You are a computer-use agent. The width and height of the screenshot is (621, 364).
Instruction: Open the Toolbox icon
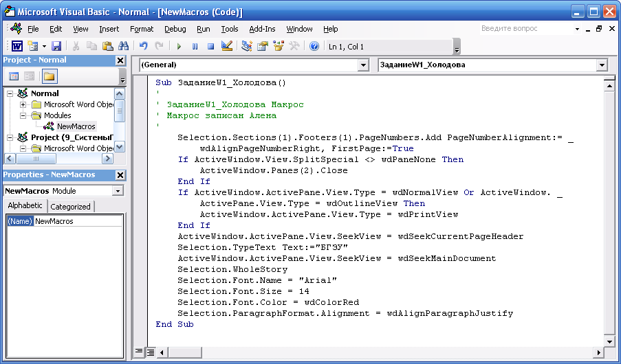pos(294,46)
